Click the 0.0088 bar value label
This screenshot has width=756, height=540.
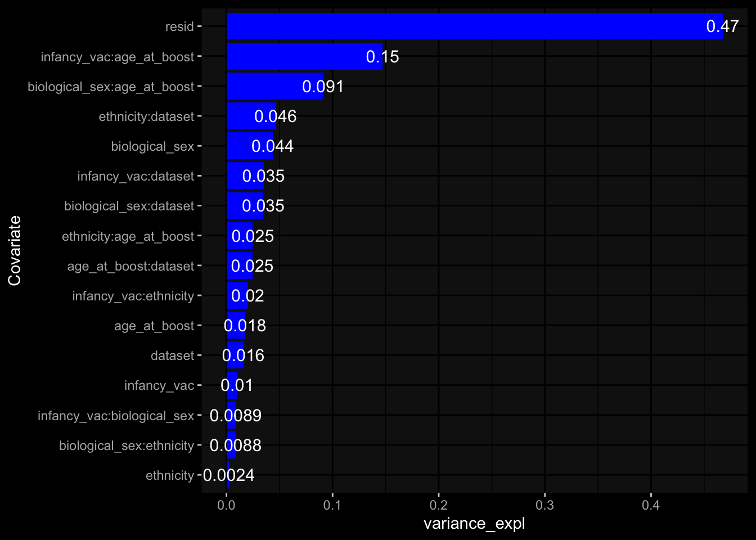click(236, 445)
